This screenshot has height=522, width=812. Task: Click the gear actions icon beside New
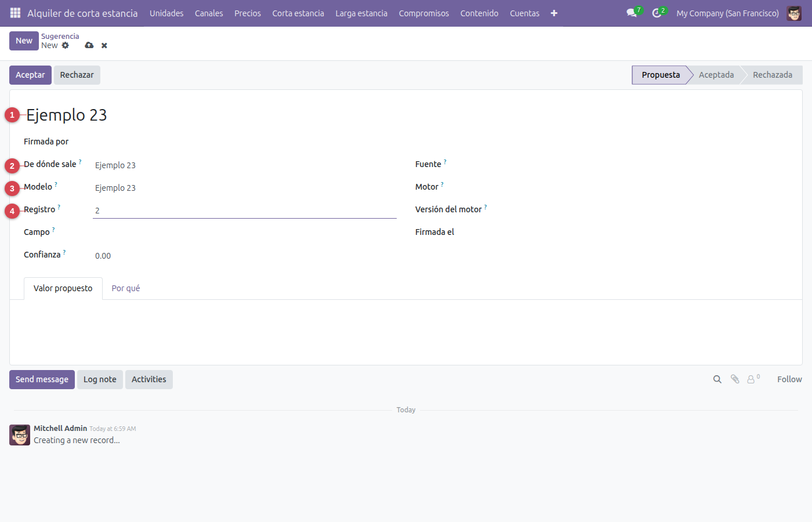[66, 45]
